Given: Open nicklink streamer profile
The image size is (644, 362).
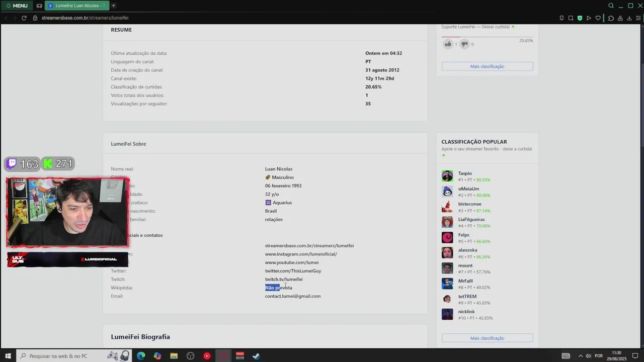Looking at the screenshot, I should pyautogui.click(x=466, y=312).
